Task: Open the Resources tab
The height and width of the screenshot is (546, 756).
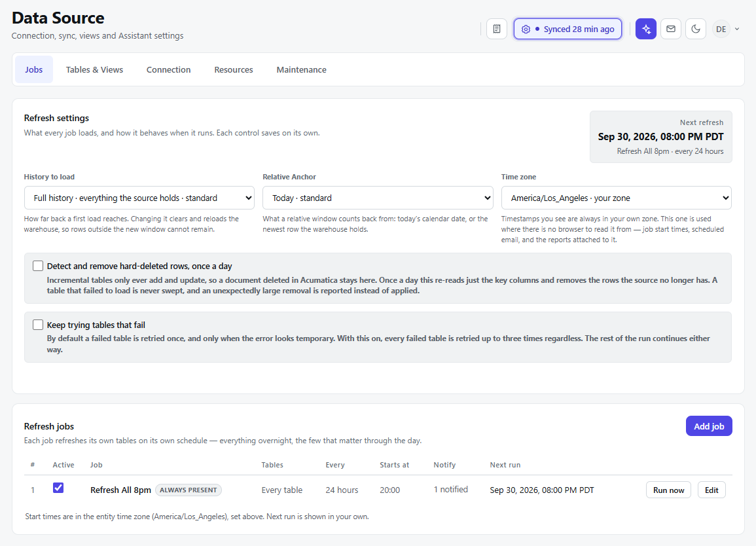Action: 234,69
